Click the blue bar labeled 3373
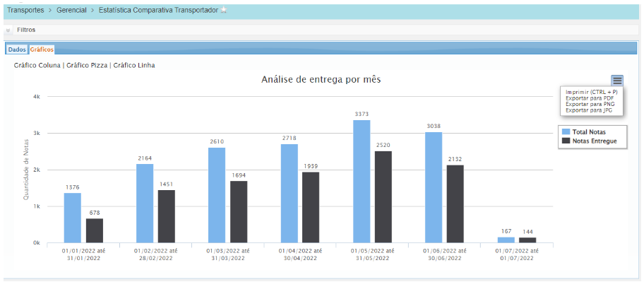644x282 pixels. [x=362, y=182]
